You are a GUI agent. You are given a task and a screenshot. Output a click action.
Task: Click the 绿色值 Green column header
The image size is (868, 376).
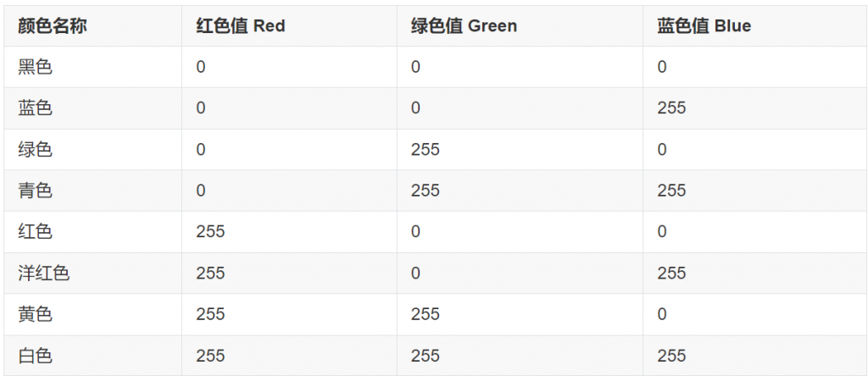[464, 26]
